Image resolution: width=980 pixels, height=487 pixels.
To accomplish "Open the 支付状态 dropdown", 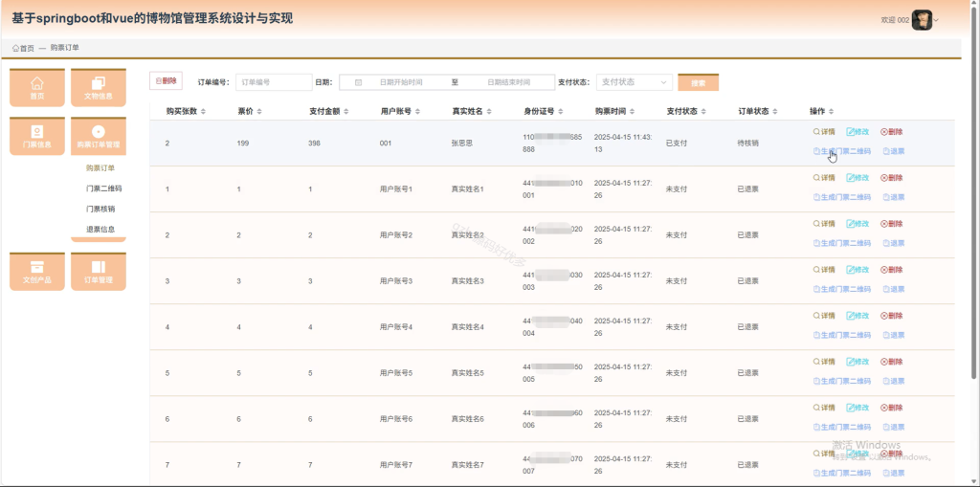I will (634, 82).
